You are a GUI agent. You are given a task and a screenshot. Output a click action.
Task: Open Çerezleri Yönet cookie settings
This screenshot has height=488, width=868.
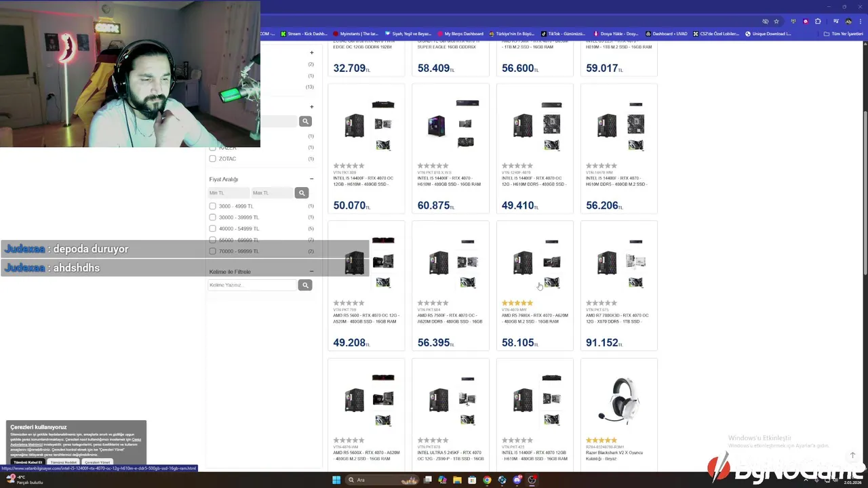[97, 462]
